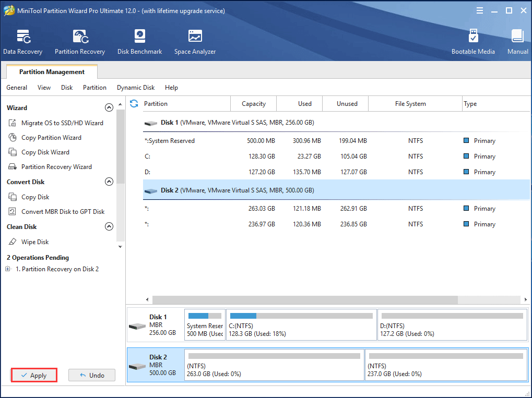This screenshot has height=398, width=532.
Task: Apply the pending operations
Action: pos(33,375)
